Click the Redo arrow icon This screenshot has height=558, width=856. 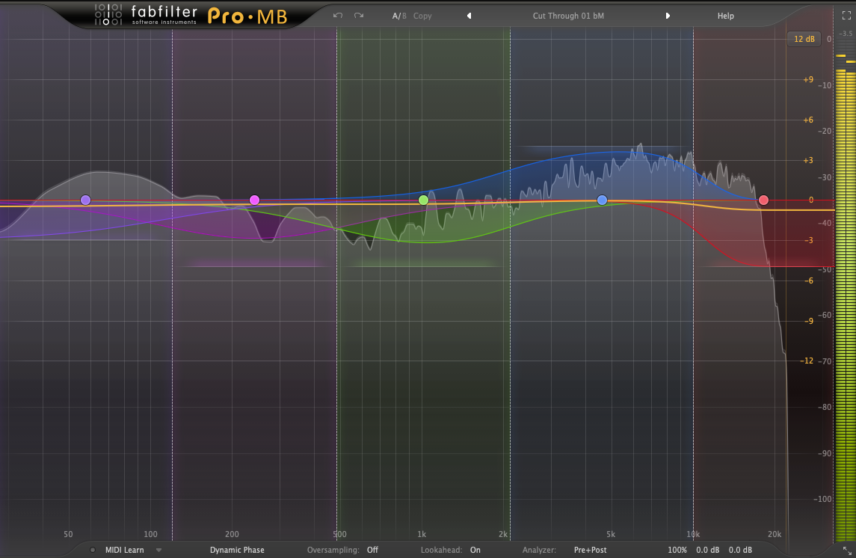(x=359, y=16)
